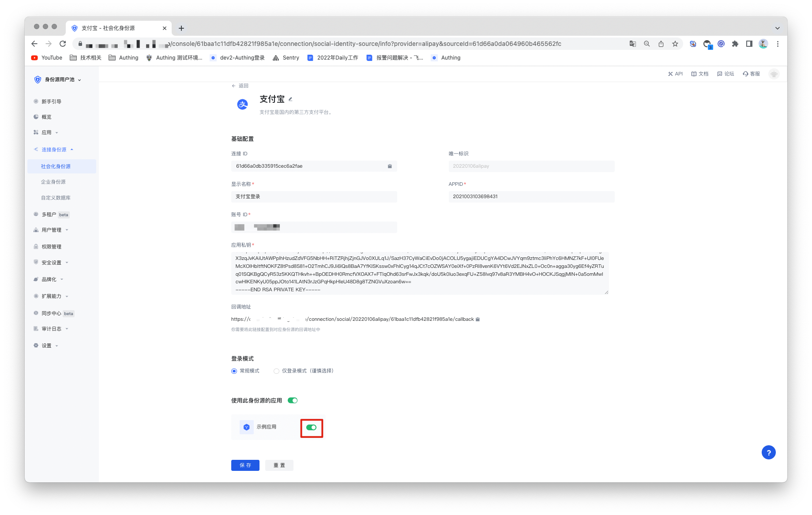Select 仅登录模式 radio option
Image resolution: width=812 pixels, height=515 pixels.
tap(277, 371)
